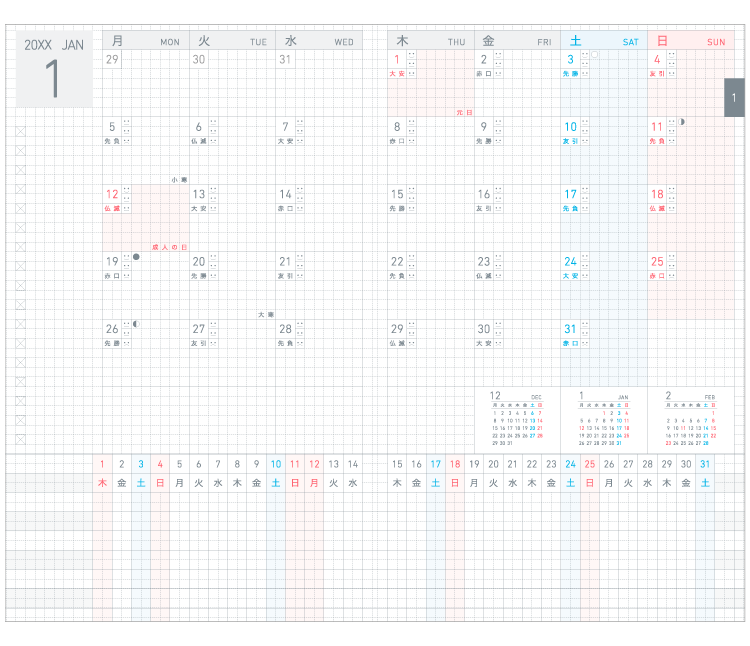Select the SAT column header
The image size is (750, 646).
[602, 41]
